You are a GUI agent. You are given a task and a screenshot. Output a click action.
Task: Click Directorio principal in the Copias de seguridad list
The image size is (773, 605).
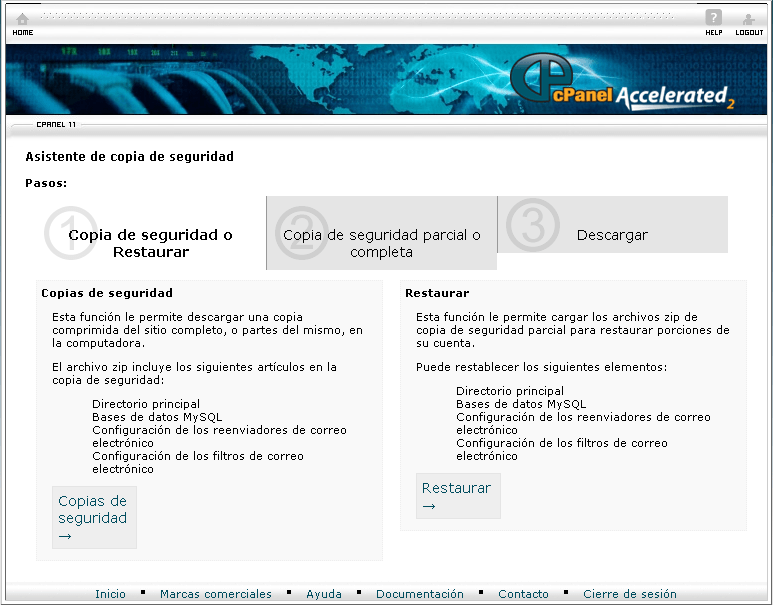pos(146,404)
